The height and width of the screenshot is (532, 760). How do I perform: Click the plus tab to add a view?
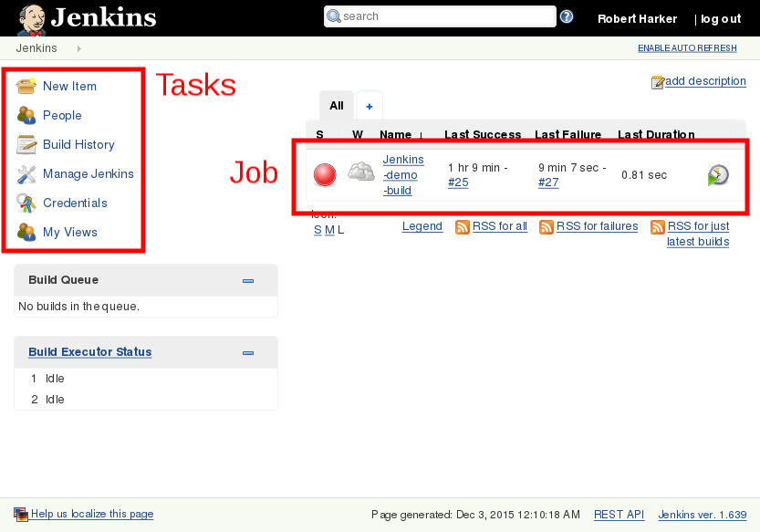pyautogui.click(x=370, y=106)
